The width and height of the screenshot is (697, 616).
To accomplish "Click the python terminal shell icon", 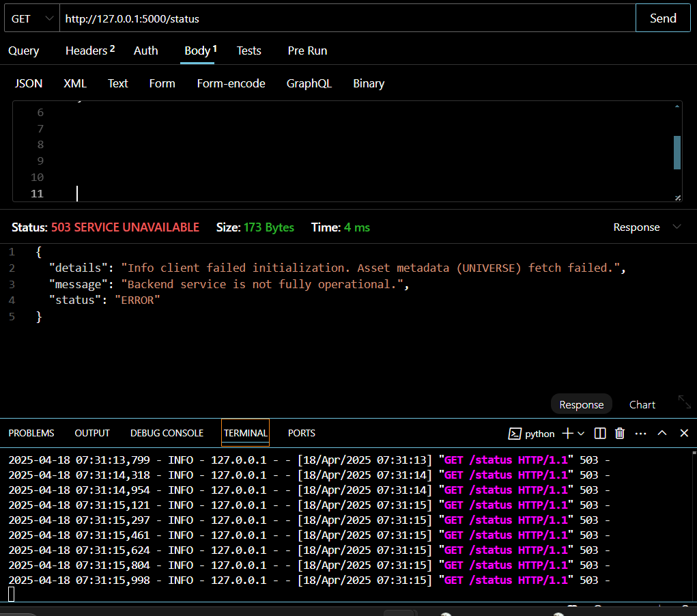I will (514, 434).
